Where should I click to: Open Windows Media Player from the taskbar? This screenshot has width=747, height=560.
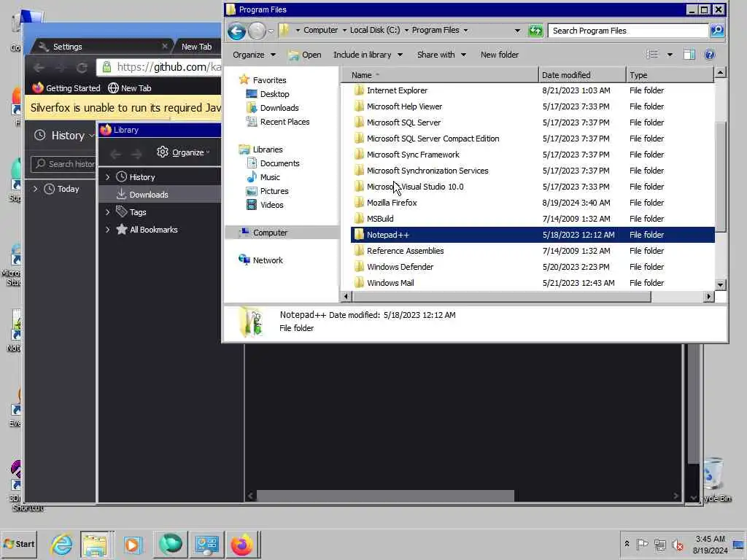(133, 544)
